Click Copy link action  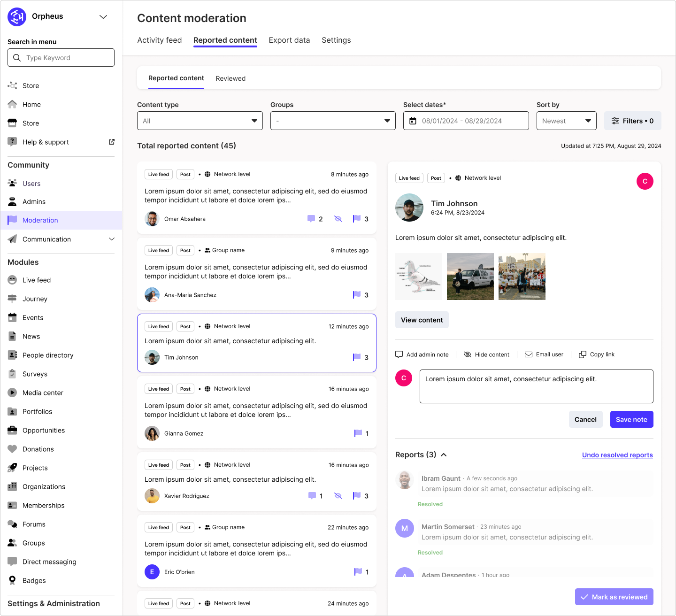click(x=597, y=354)
